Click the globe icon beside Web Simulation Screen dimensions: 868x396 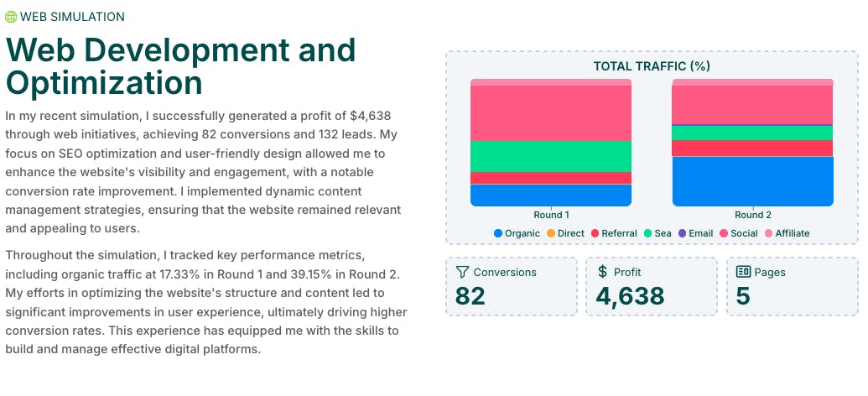pyautogui.click(x=11, y=17)
